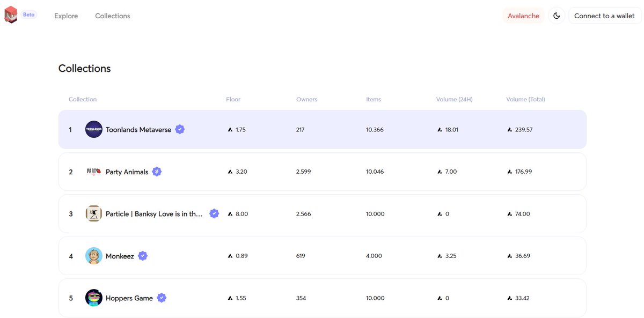Click AVAX icon beside total volume 36.69
644x318 pixels.
pyautogui.click(x=510, y=256)
